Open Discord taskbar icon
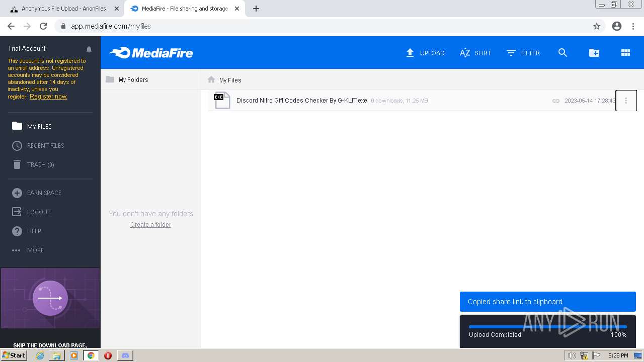644x362 pixels. click(x=125, y=355)
